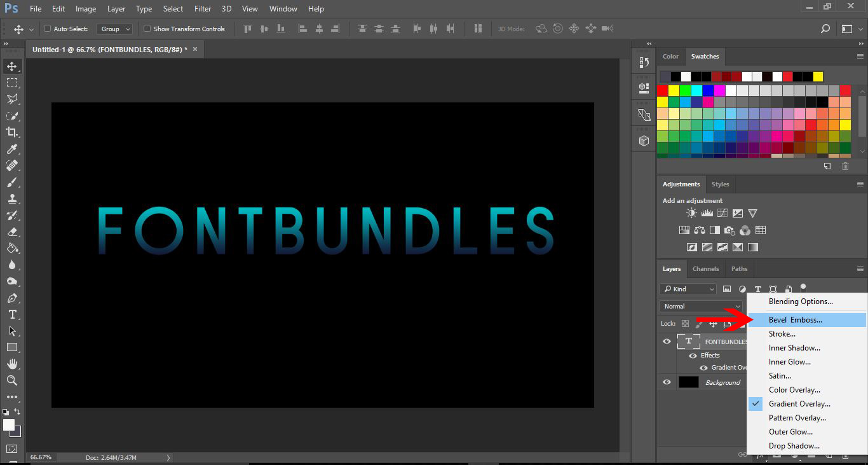Choose Bevel Emboss from the menu
The image size is (868, 465).
[807, 320]
